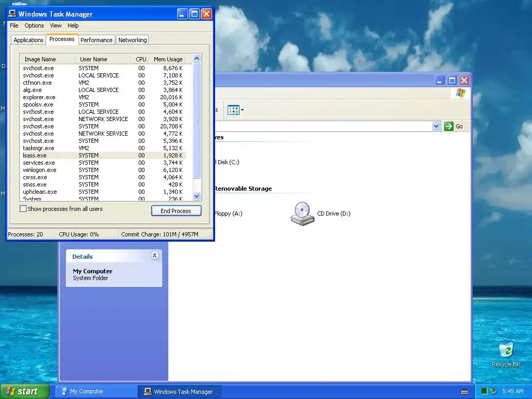Open the View menu in Task Manager
Image resolution: width=532 pixels, height=399 pixels.
click(x=56, y=25)
